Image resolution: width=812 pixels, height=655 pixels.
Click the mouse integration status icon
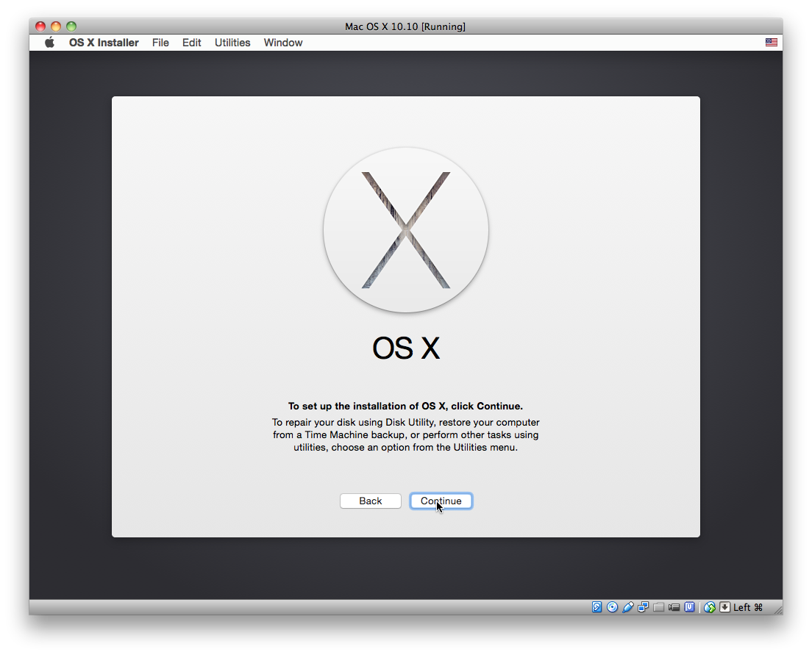(x=710, y=607)
